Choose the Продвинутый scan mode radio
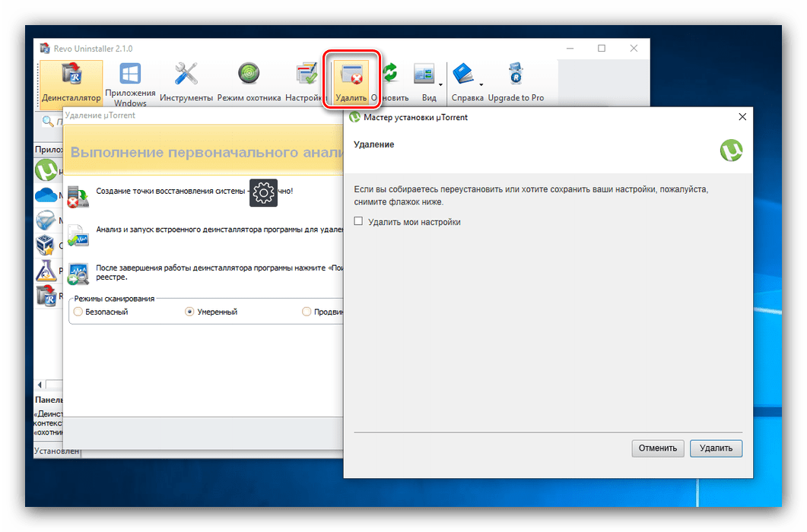Image resolution: width=807 pixels, height=532 pixels. point(307,312)
